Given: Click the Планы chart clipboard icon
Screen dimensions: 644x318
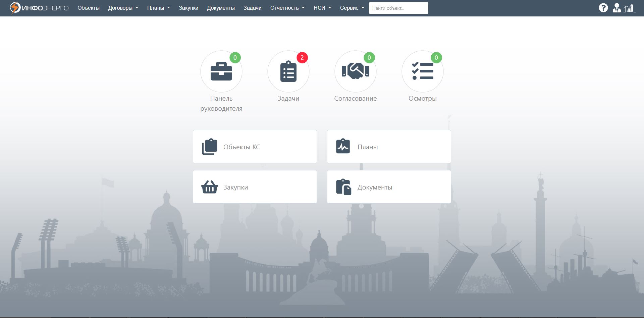Looking at the screenshot, I should [343, 146].
